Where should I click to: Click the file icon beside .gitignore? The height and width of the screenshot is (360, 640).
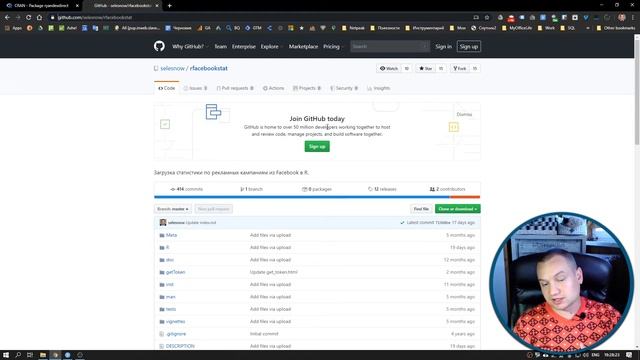162,334
